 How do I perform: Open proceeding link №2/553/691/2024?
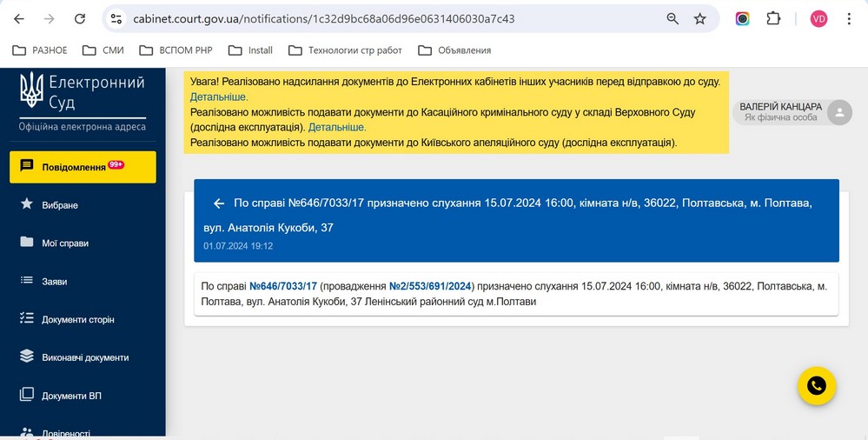(x=430, y=286)
